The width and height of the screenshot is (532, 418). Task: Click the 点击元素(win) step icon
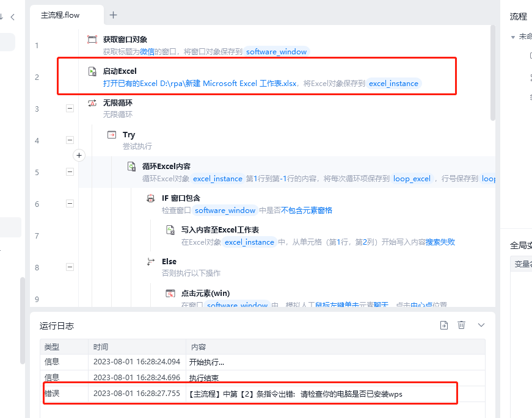point(170,294)
